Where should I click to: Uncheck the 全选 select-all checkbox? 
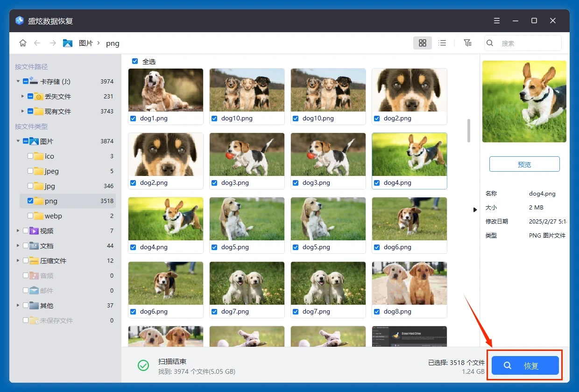click(x=135, y=61)
